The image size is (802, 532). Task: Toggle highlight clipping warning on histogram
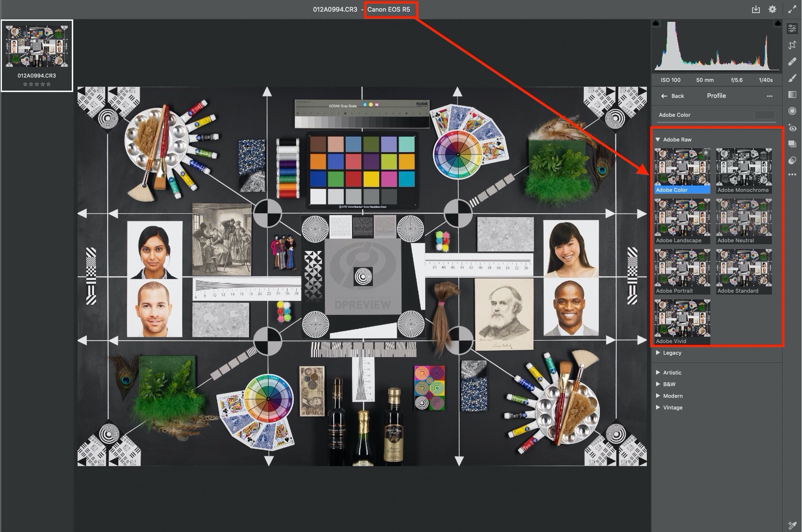tap(778, 23)
